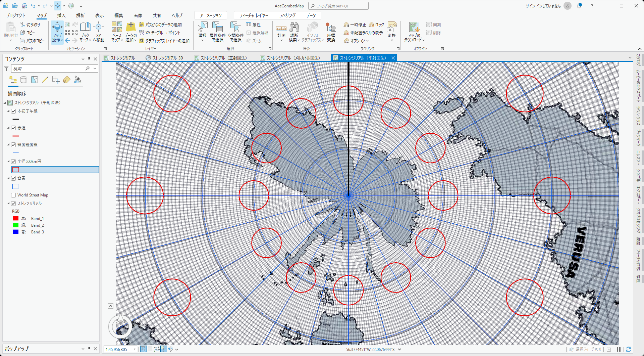This screenshot has height=356, width=644.
Task: Open Select By Attributes (属性条件で選択)
Action: coord(217,32)
